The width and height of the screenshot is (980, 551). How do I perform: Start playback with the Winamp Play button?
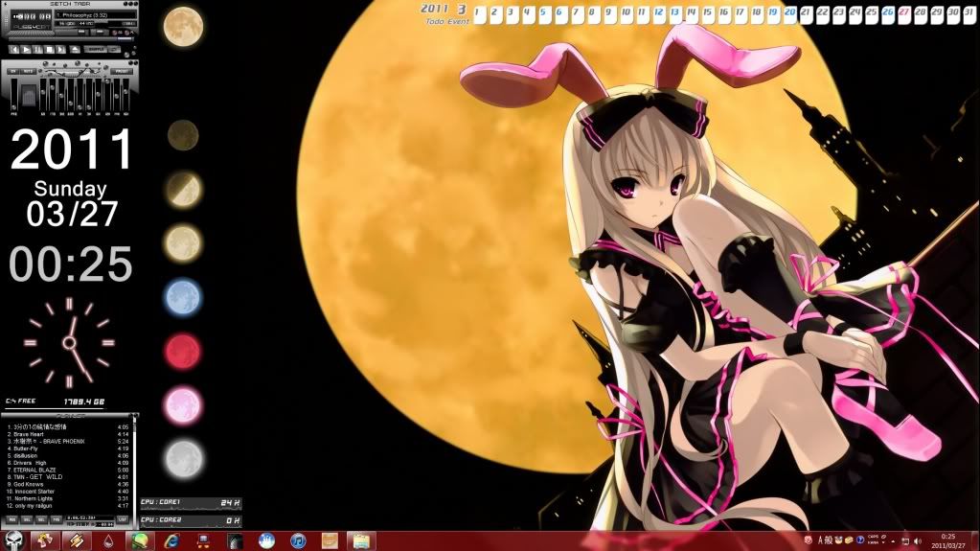point(26,50)
